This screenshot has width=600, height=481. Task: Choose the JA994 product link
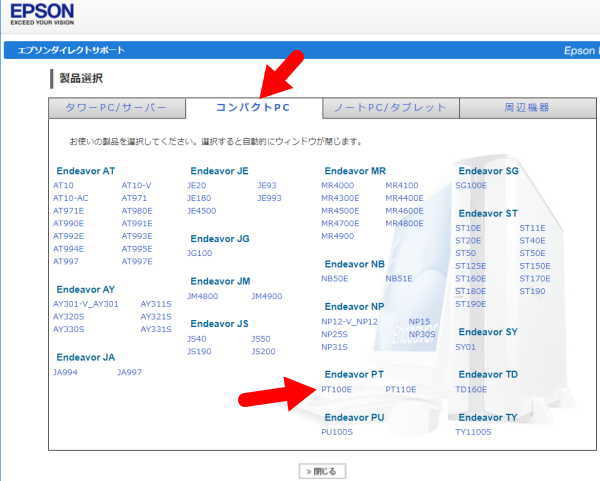point(65,372)
